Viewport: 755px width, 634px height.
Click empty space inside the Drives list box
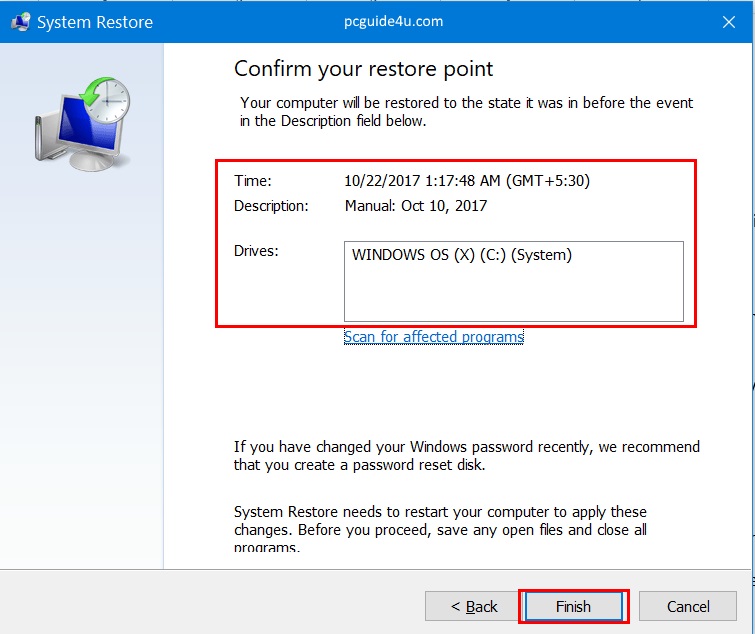[x=513, y=295]
